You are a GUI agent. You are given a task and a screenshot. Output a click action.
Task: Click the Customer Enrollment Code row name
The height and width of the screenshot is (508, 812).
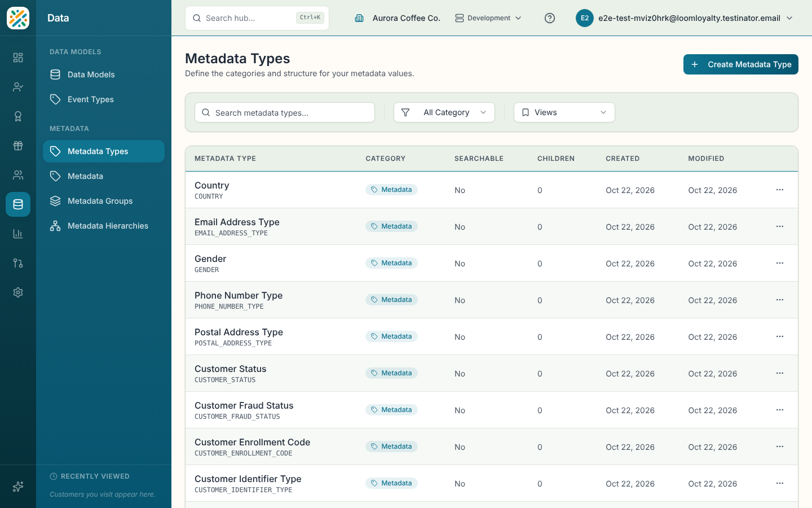252,442
